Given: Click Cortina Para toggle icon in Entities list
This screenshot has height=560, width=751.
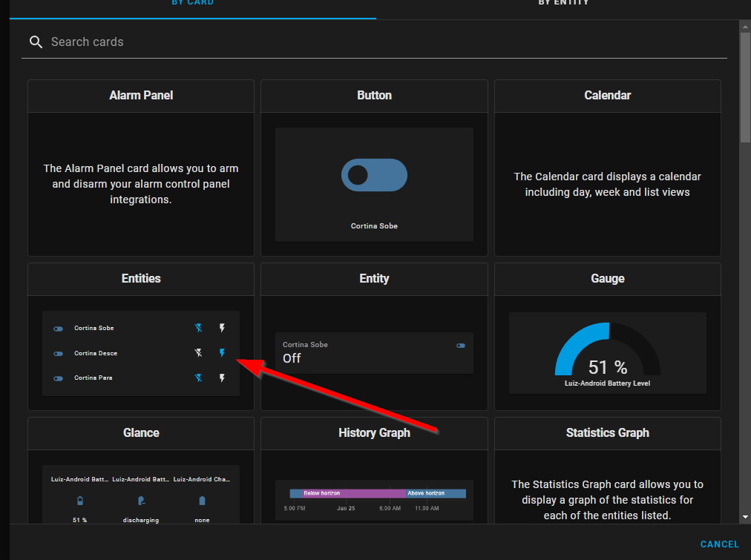Looking at the screenshot, I should (x=59, y=378).
